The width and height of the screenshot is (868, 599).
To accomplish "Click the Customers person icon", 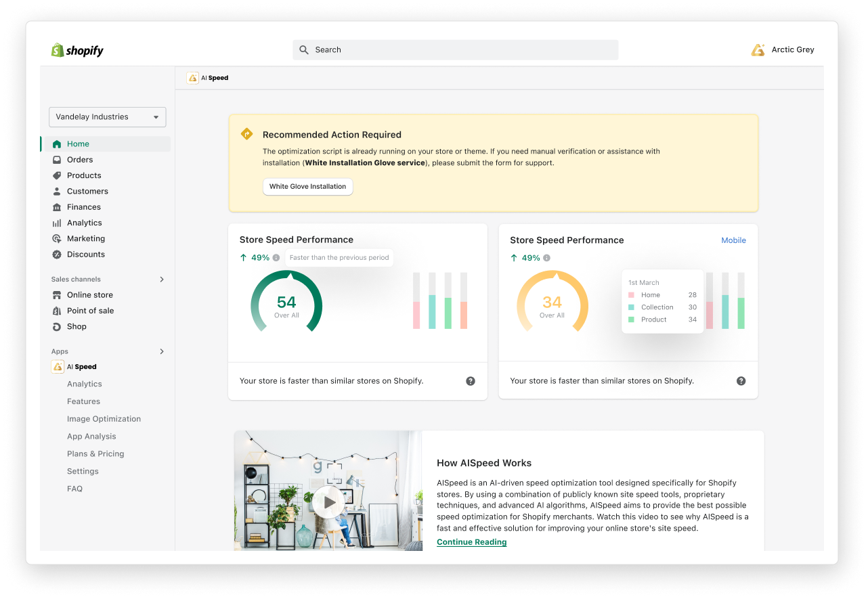I will pyautogui.click(x=57, y=192).
